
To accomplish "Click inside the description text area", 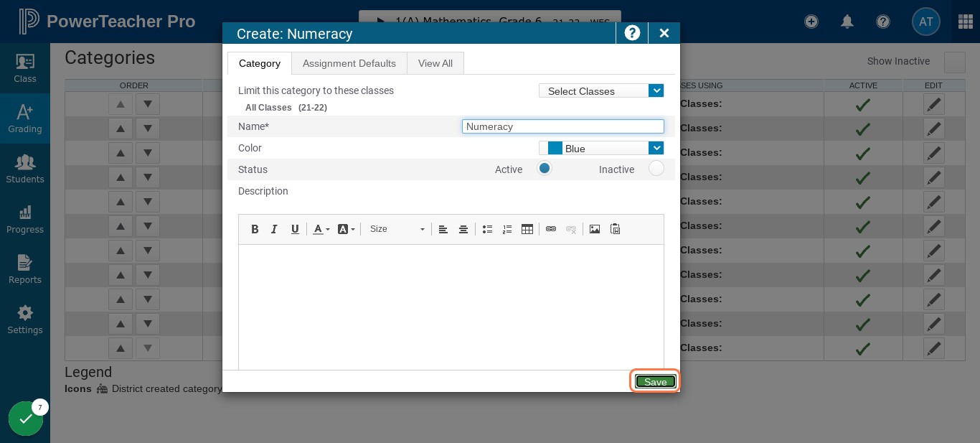I will coord(451,307).
